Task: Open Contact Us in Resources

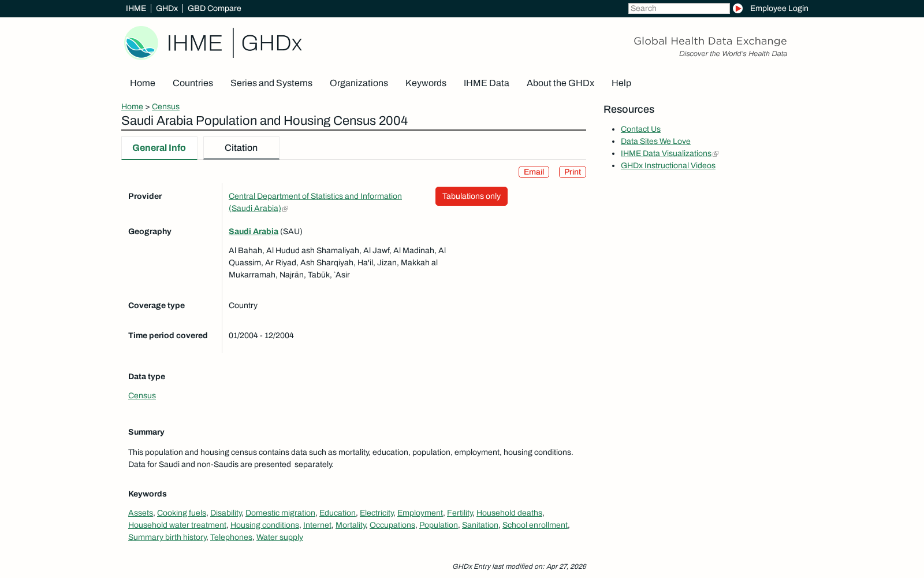Action: (640, 129)
